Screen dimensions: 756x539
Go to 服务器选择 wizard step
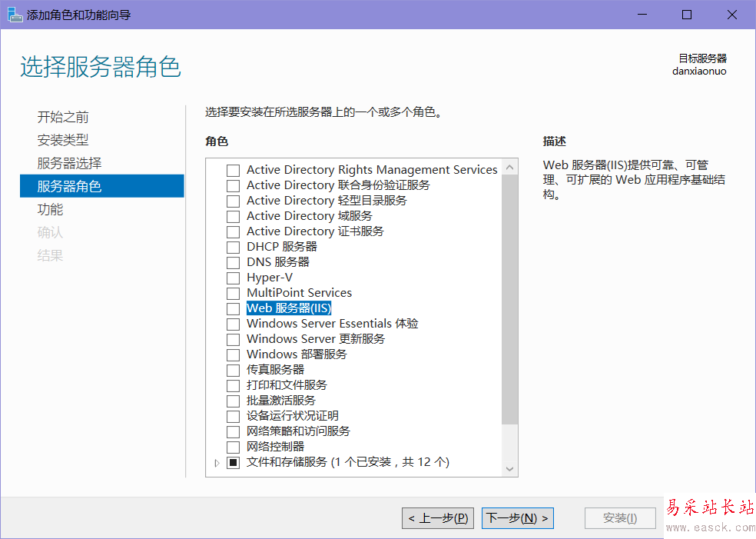coord(69,163)
